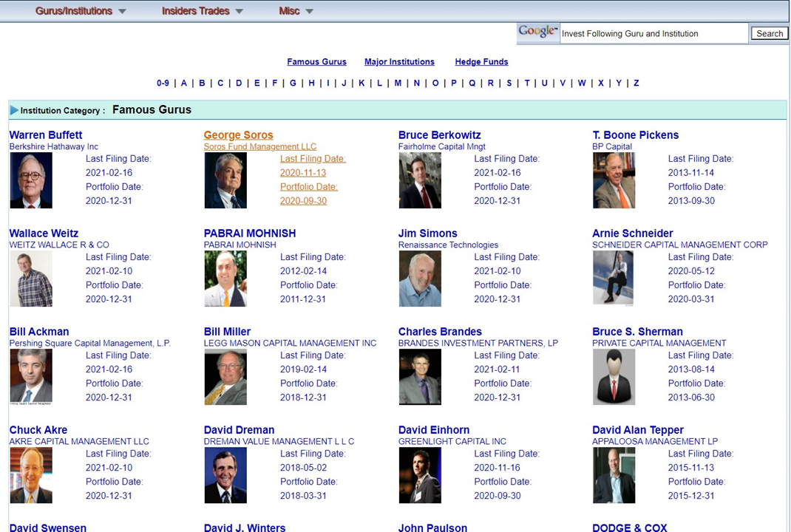Click David Dreman's portrait photo
Viewport: 791px width, 532px height.
(x=225, y=476)
